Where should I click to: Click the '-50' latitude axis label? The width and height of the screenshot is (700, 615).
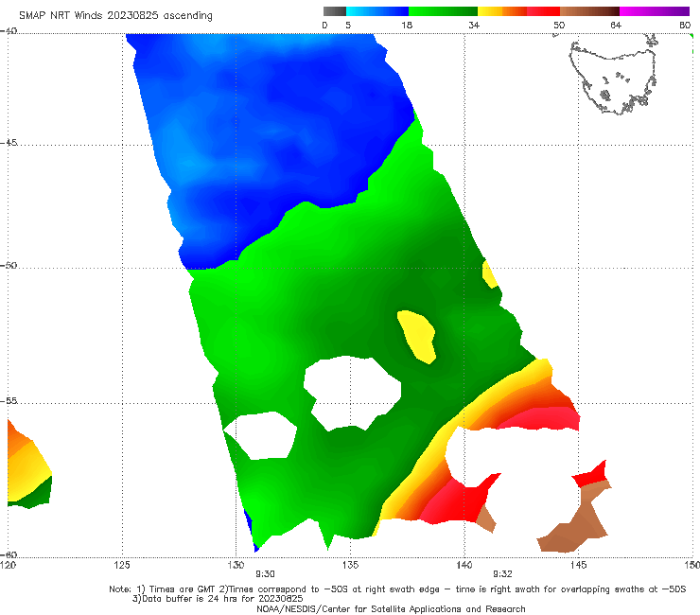tap(9, 265)
